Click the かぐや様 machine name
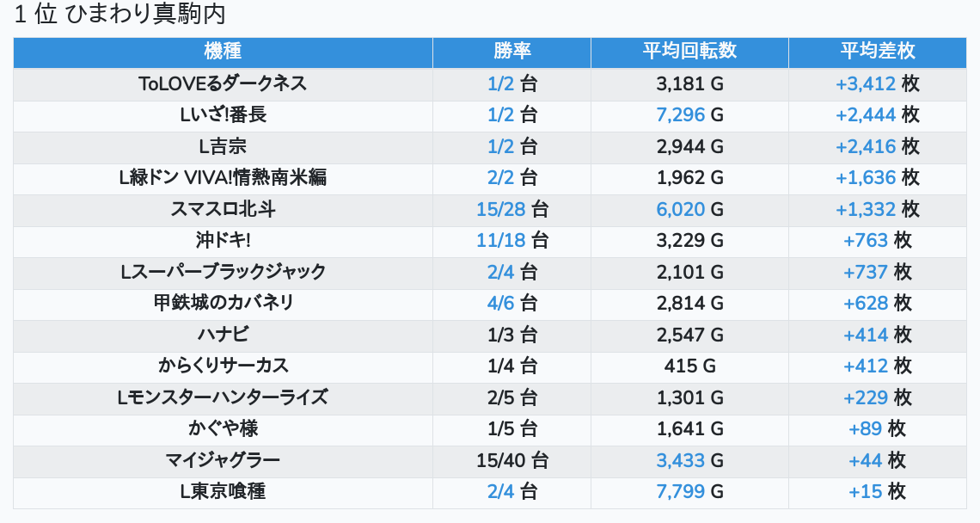The height and width of the screenshot is (523, 980). pyautogui.click(x=223, y=428)
